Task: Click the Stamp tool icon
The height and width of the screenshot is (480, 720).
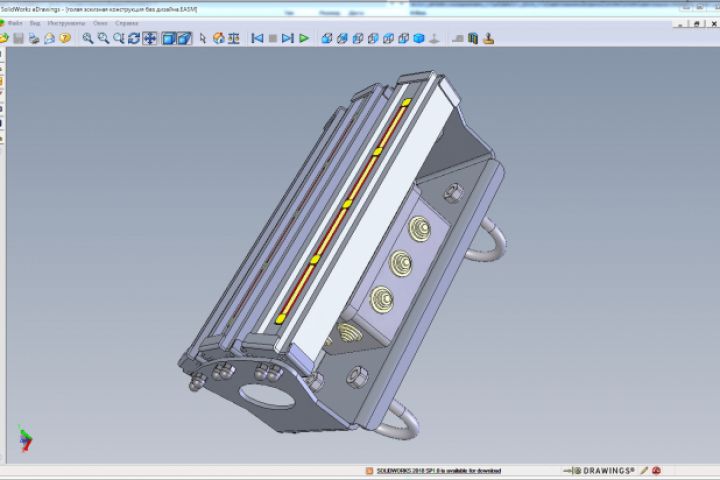Action: pyautogui.click(x=489, y=39)
